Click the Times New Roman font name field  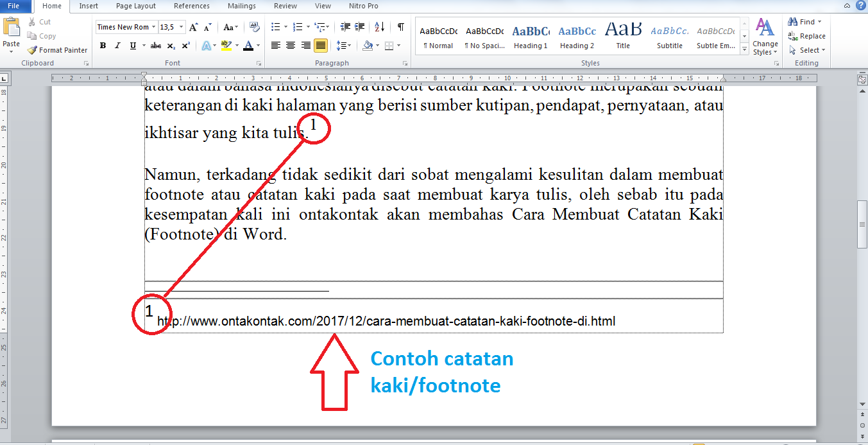coord(123,28)
